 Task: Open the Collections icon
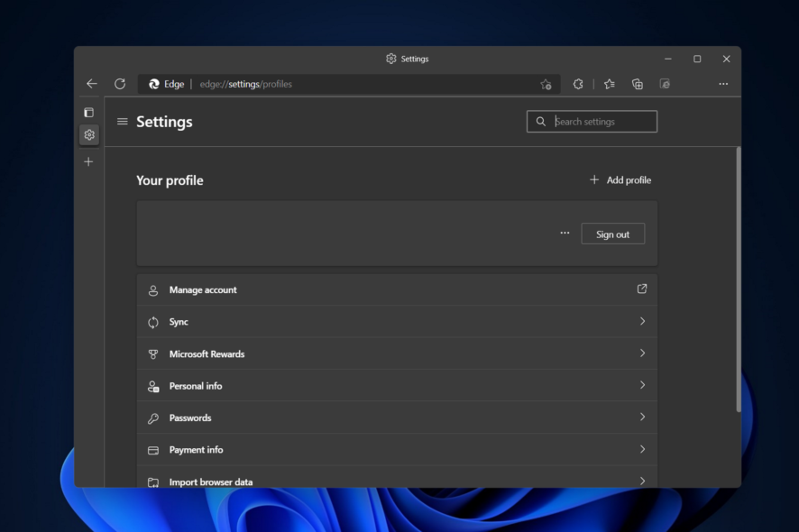(x=637, y=84)
